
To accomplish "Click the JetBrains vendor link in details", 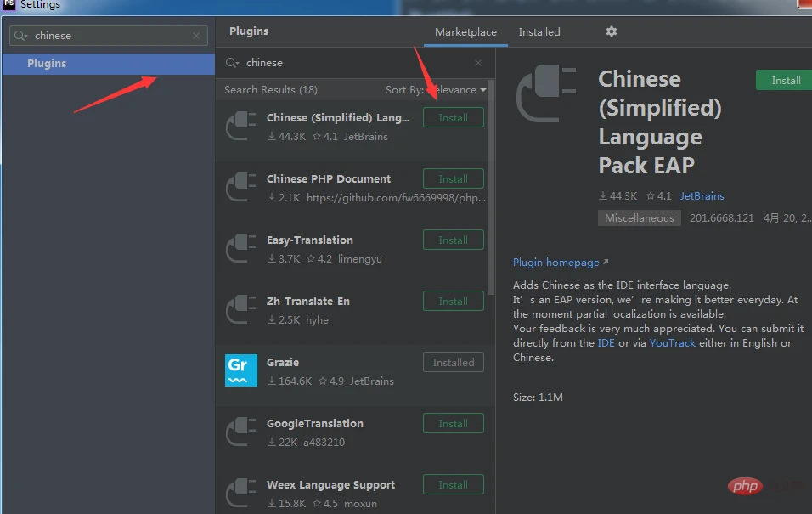I will 702,196.
